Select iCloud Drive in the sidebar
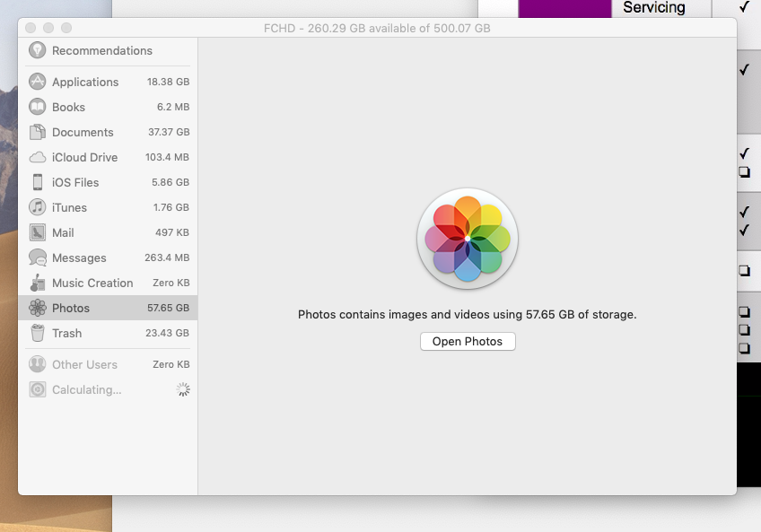761x532 pixels. click(x=84, y=157)
